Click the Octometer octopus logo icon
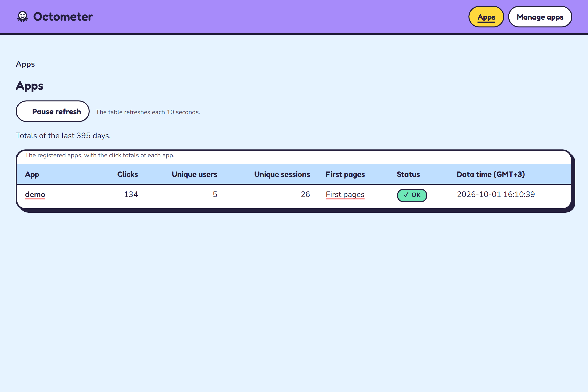Viewport: 588px width, 392px height. tap(23, 16)
